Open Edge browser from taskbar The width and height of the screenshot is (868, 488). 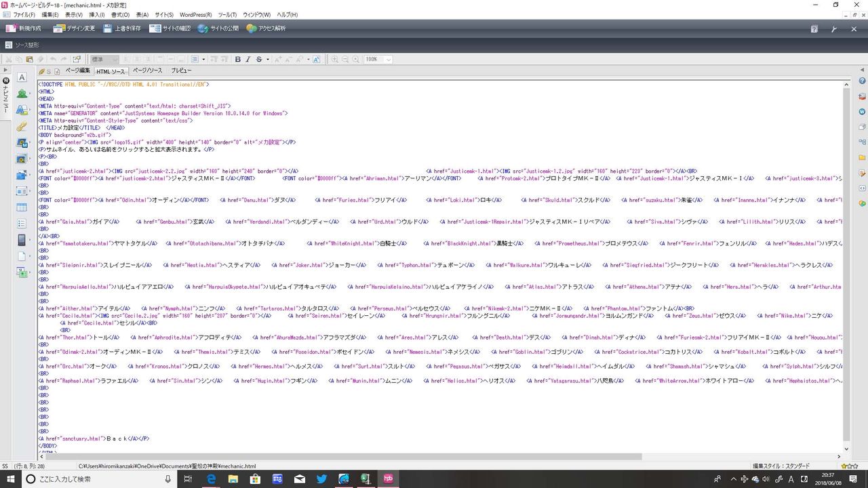[x=211, y=479]
